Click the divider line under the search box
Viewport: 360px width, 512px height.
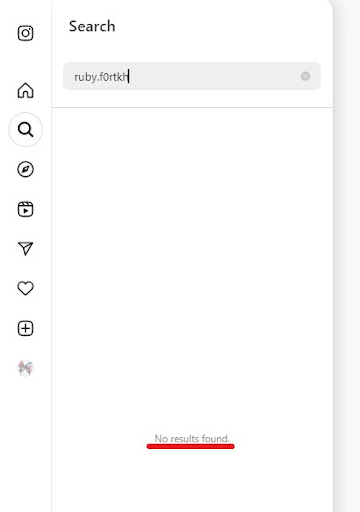coord(192,107)
